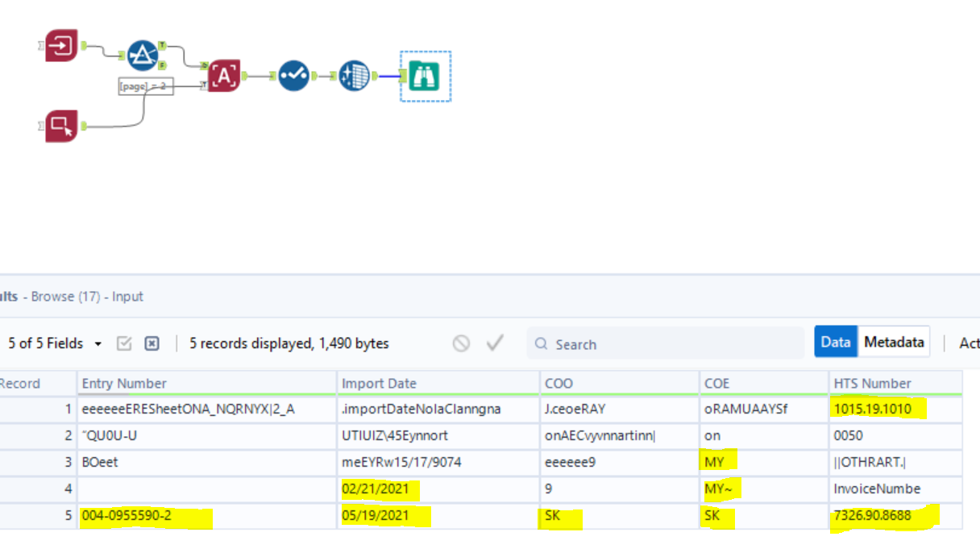Select the Image Input tool on canvas
Screen dimensions: 980x549
tap(61, 45)
